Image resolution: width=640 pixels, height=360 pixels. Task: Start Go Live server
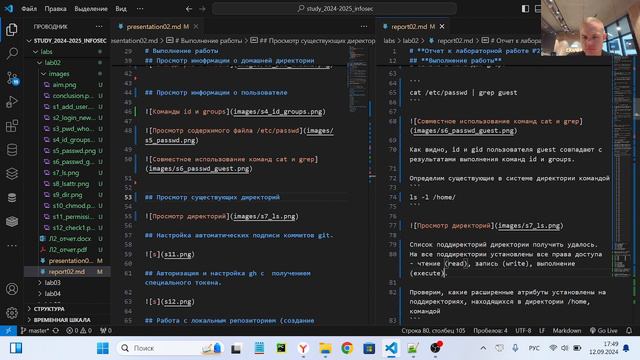point(603,331)
